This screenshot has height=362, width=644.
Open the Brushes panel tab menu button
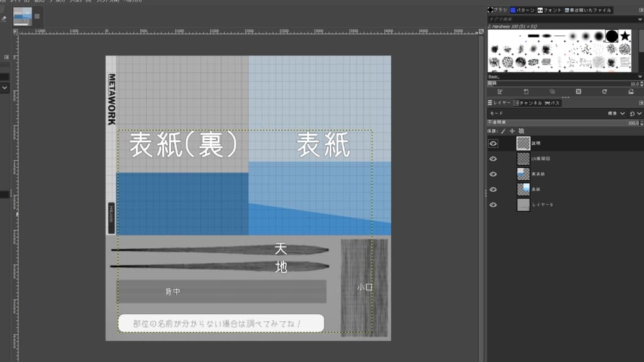point(640,9)
